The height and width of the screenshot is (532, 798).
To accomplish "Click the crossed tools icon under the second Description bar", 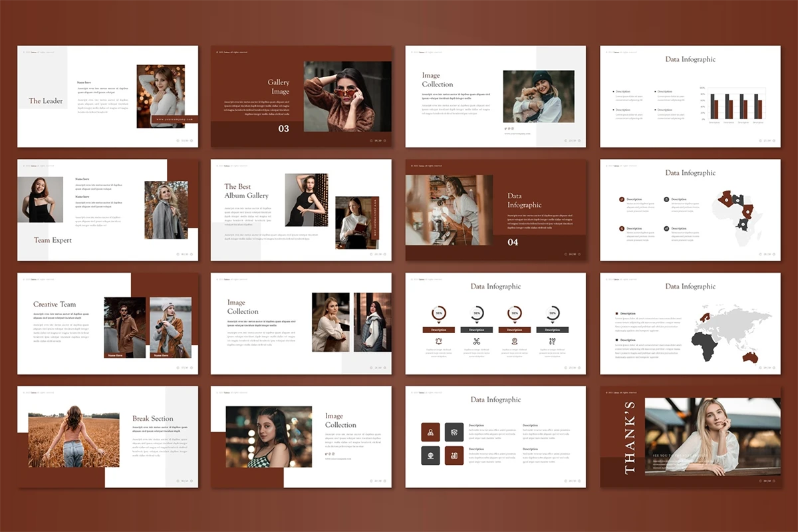I will tap(476, 341).
